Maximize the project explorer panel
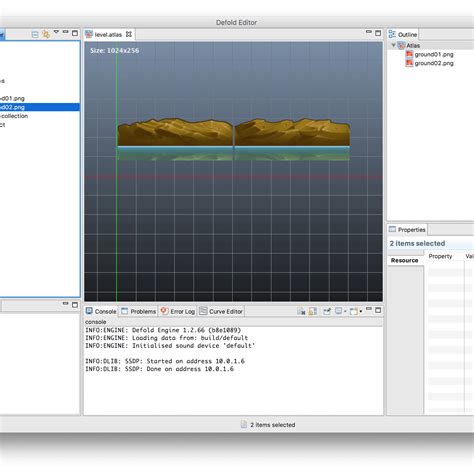The height and width of the screenshot is (474, 474). [75, 33]
